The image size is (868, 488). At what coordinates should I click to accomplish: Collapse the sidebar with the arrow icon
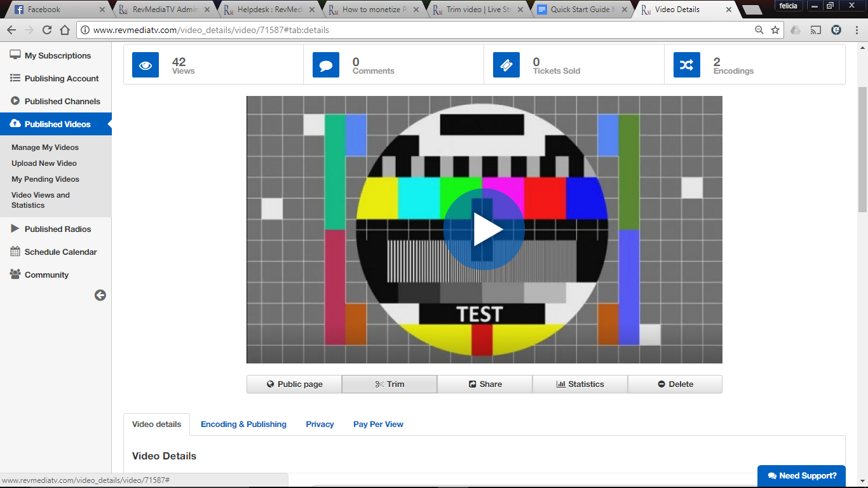coord(100,295)
